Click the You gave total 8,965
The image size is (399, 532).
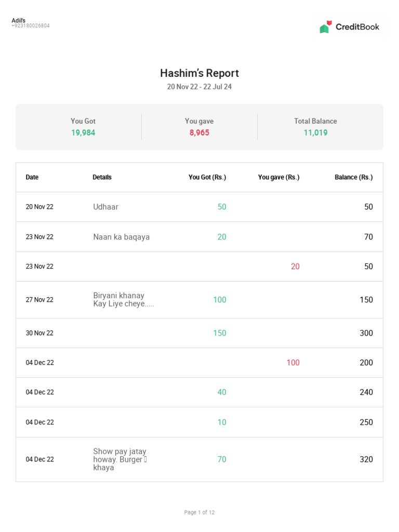(199, 132)
